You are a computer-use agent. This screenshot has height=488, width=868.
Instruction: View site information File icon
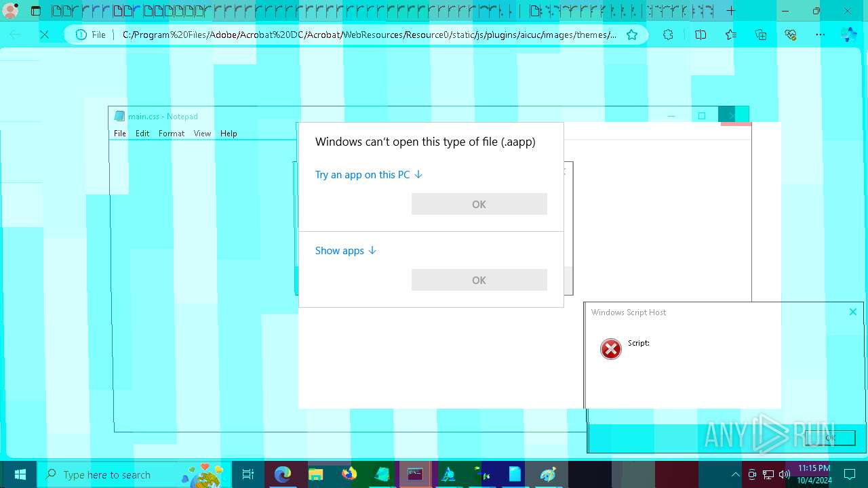tap(91, 35)
